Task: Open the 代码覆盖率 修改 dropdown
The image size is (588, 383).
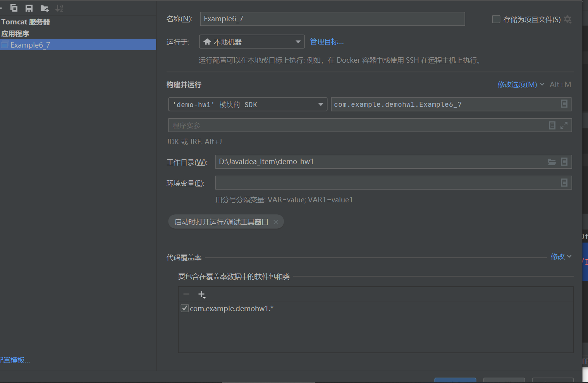Action: pyautogui.click(x=560, y=256)
